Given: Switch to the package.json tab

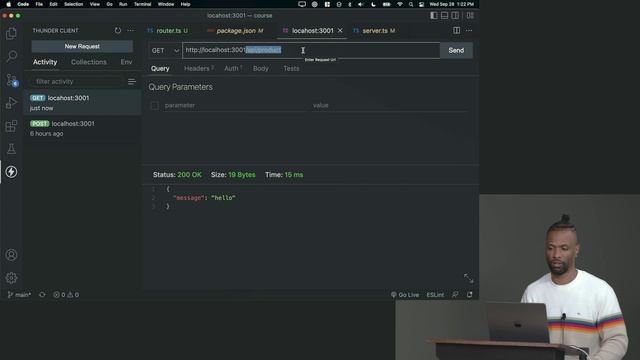Looking at the screenshot, I should click(x=235, y=31).
